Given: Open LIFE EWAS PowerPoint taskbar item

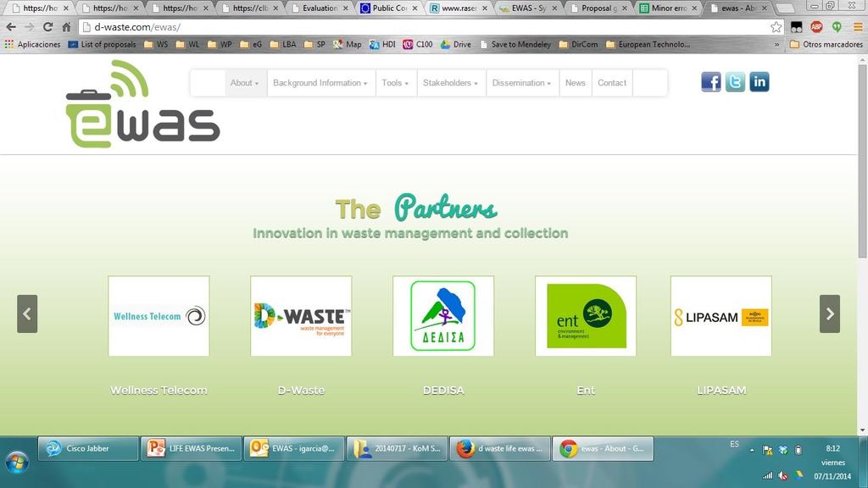Looking at the screenshot, I should click(191, 448).
